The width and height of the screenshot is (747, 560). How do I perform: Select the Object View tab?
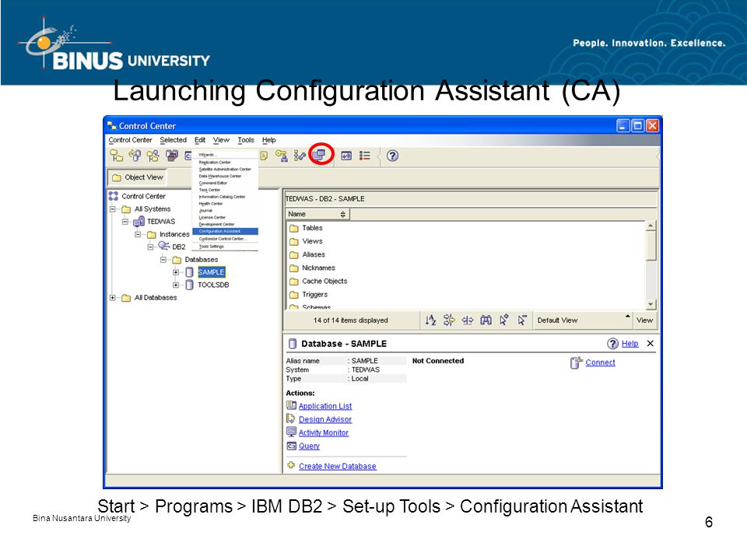137,177
